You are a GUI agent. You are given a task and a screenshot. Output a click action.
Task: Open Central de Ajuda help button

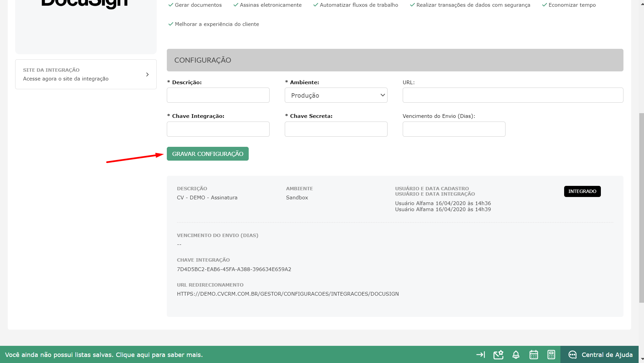pos(600,355)
